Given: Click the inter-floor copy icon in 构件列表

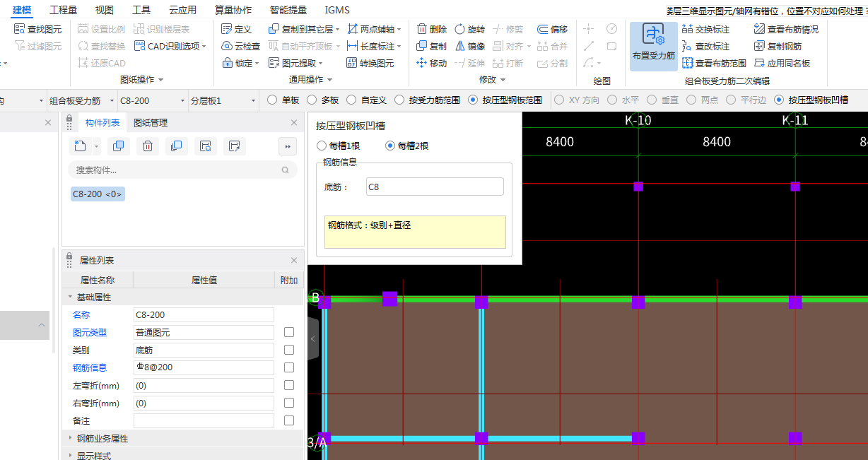Looking at the screenshot, I should click(x=176, y=146).
